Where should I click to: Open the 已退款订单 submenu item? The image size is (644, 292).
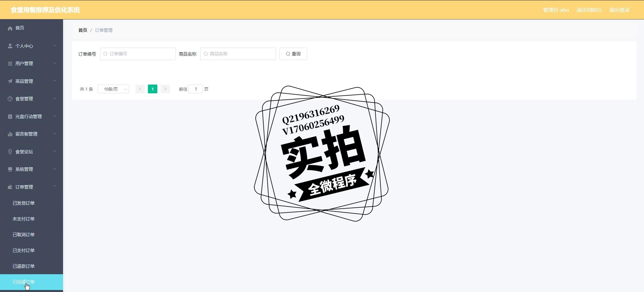click(x=32, y=266)
